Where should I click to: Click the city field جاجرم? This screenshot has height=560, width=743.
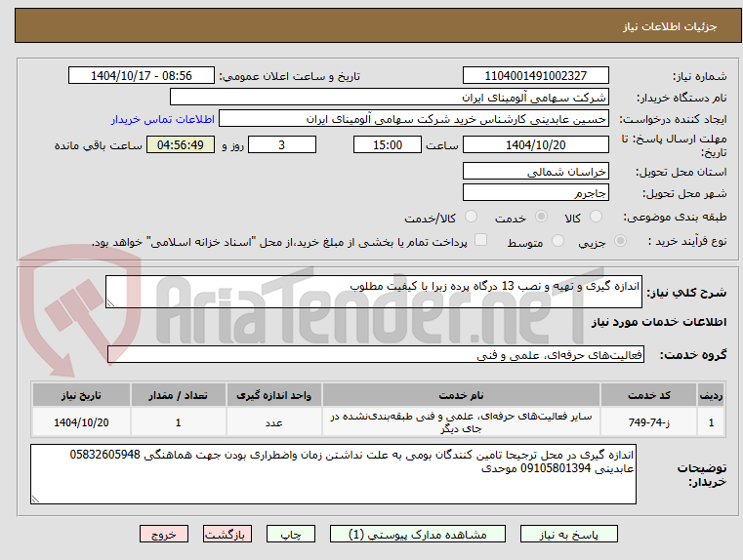pyautogui.click(x=535, y=192)
